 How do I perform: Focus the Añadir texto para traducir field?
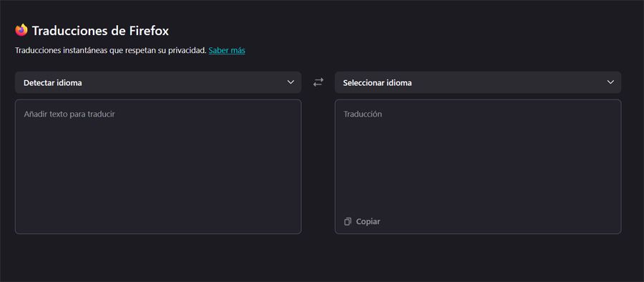[158, 167]
